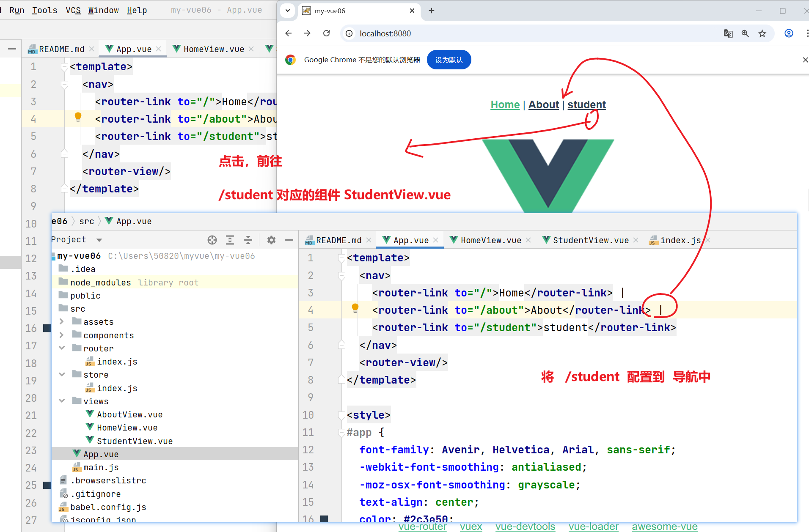Open the Run menu
The image size is (809, 532).
click(x=17, y=10)
